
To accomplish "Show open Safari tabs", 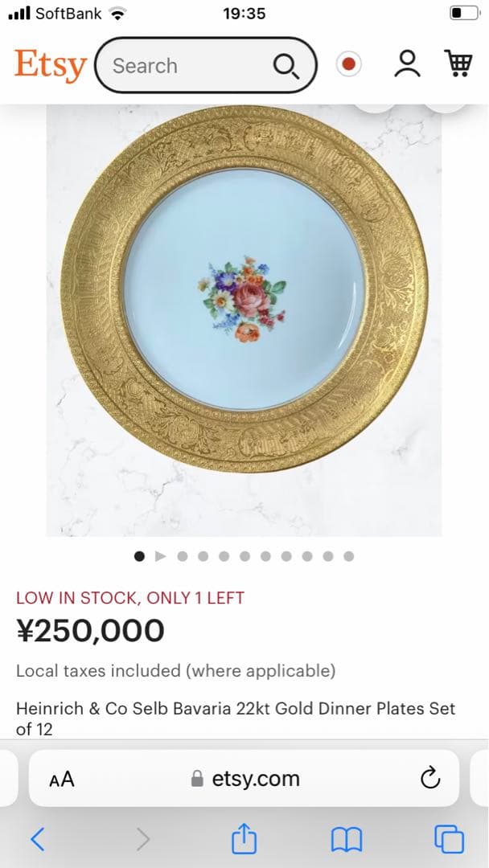I will point(449,840).
